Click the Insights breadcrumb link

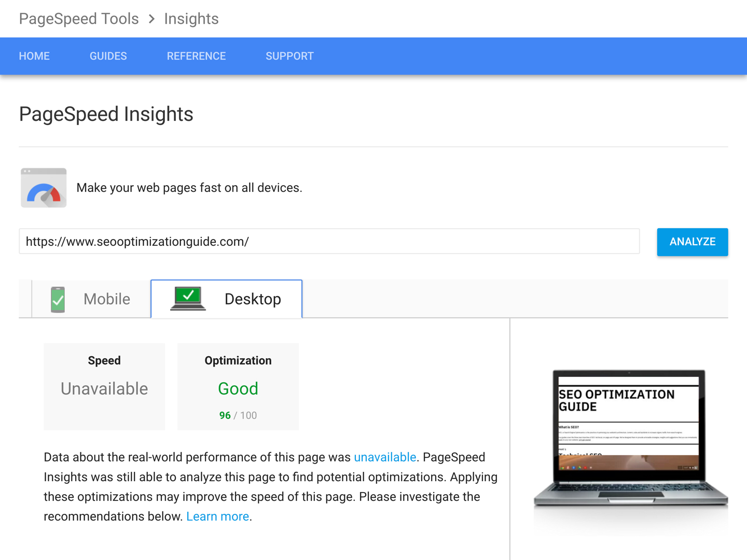(x=191, y=19)
